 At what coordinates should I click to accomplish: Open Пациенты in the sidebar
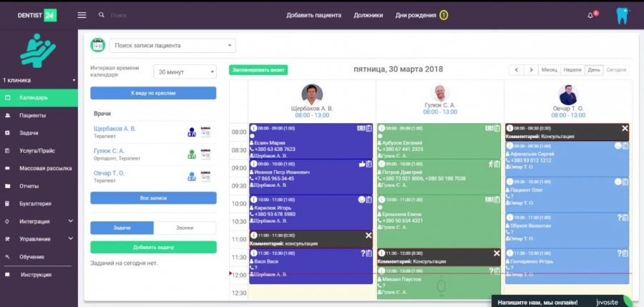coord(33,115)
